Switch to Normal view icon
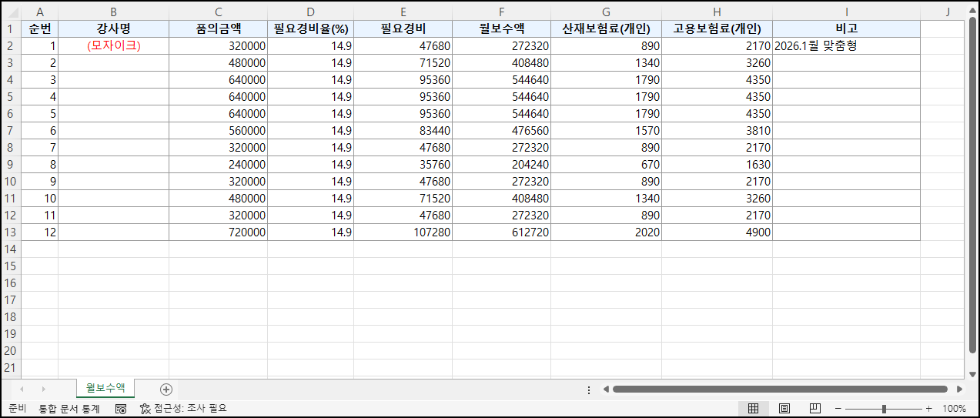The width and height of the screenshot is (980, 418). point(754,409)
